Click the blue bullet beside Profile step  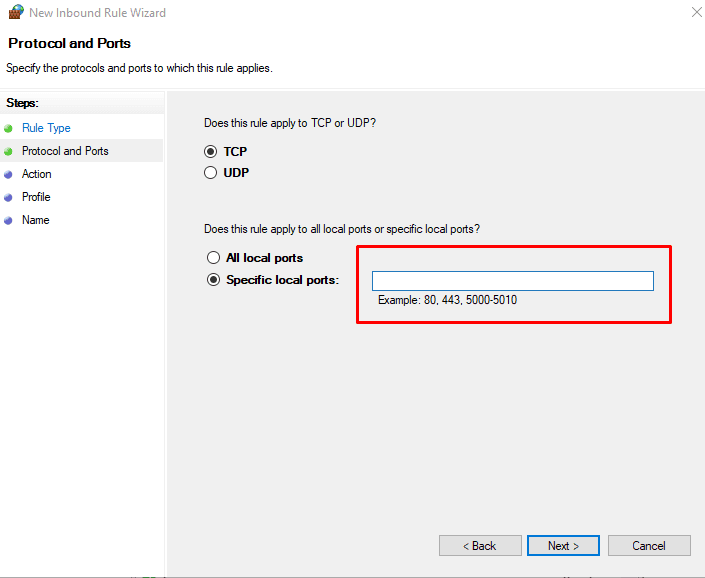pos(8,197)
